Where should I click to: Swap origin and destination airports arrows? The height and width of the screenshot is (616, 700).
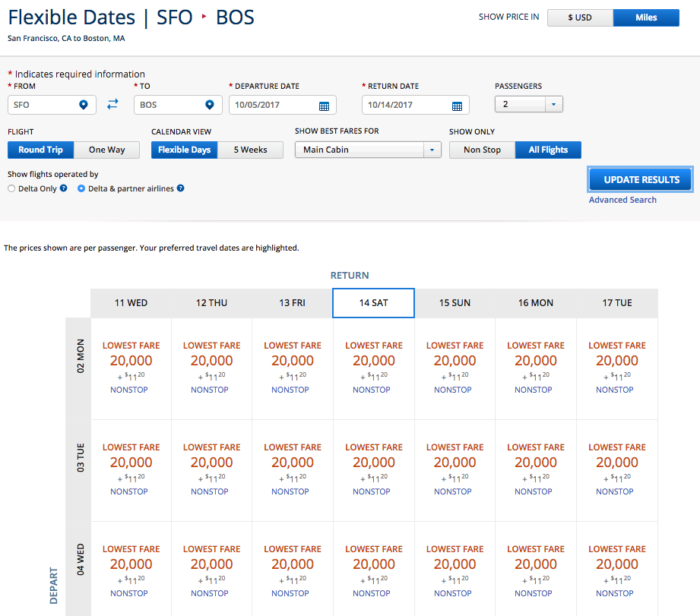112,105
